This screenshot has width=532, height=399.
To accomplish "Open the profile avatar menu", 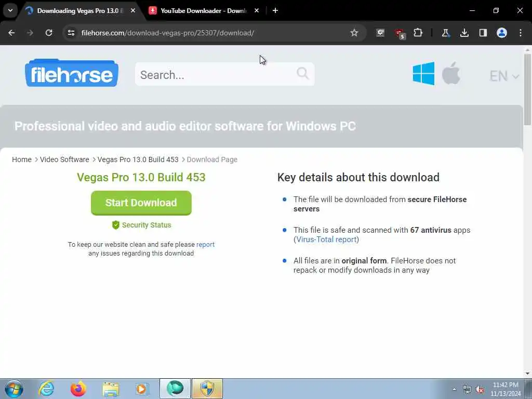I will 502,33.
